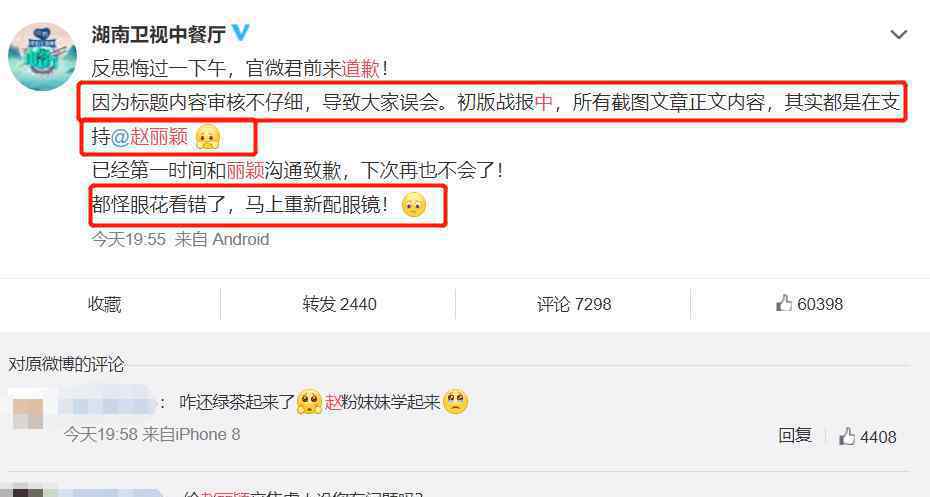This screenshot has height=497, width=930.
Task: Click the blushing emoji after 配眼镜
Action: pos(413,205)
